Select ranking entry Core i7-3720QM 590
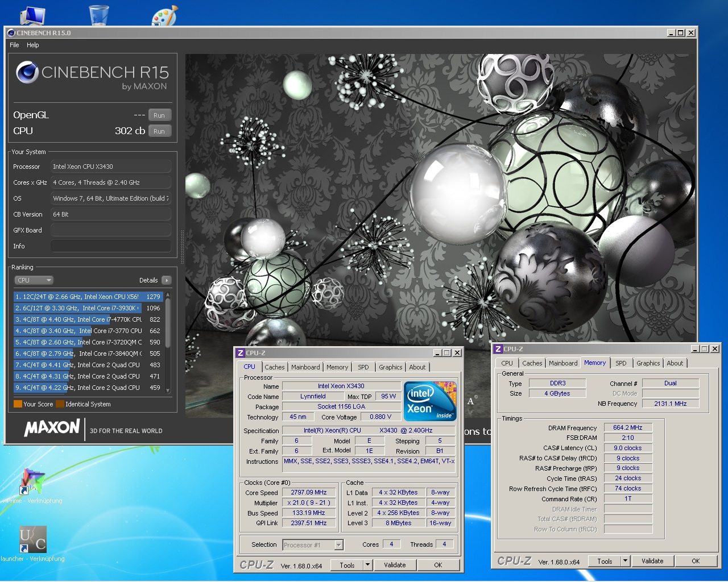The height and width of the screenshot is (582, 728). 88,342
